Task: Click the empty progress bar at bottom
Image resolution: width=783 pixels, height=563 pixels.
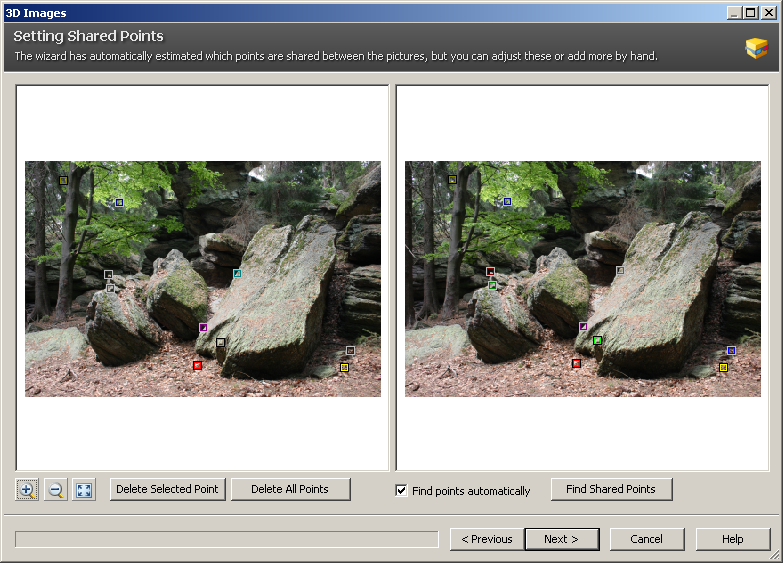Action: (227, 539)
